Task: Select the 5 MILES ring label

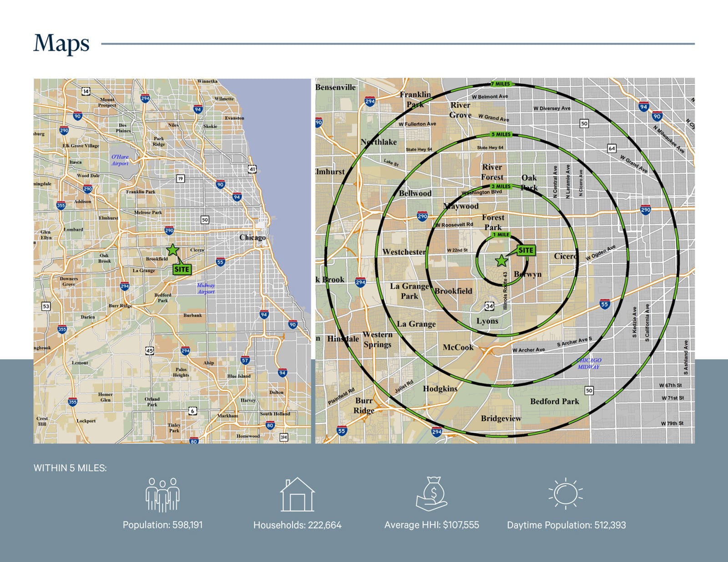Action: 501,135
